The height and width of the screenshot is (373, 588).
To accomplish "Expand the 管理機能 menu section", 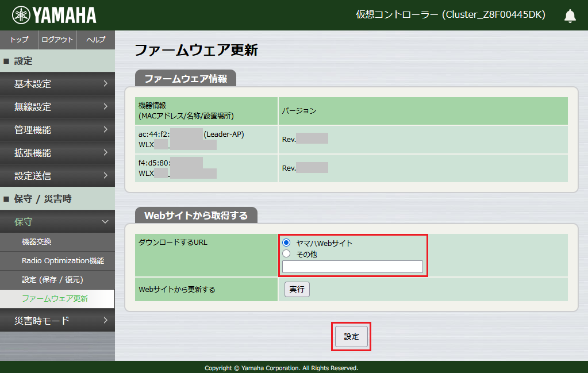I will click(57, 130).
